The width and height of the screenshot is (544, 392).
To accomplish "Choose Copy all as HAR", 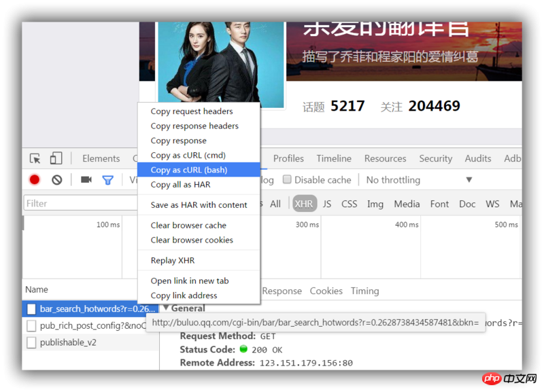I will coord(199,184).
